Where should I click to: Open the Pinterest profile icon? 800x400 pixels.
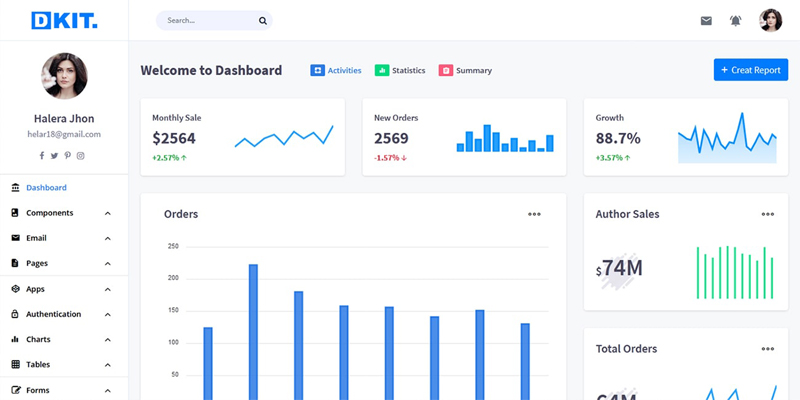click(67, 156)
